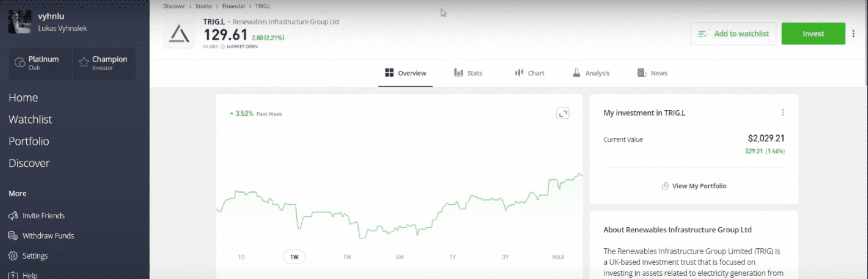Screen dimensions: 868x279
Task: Switch to the Analysis tab
Action: 591,73
